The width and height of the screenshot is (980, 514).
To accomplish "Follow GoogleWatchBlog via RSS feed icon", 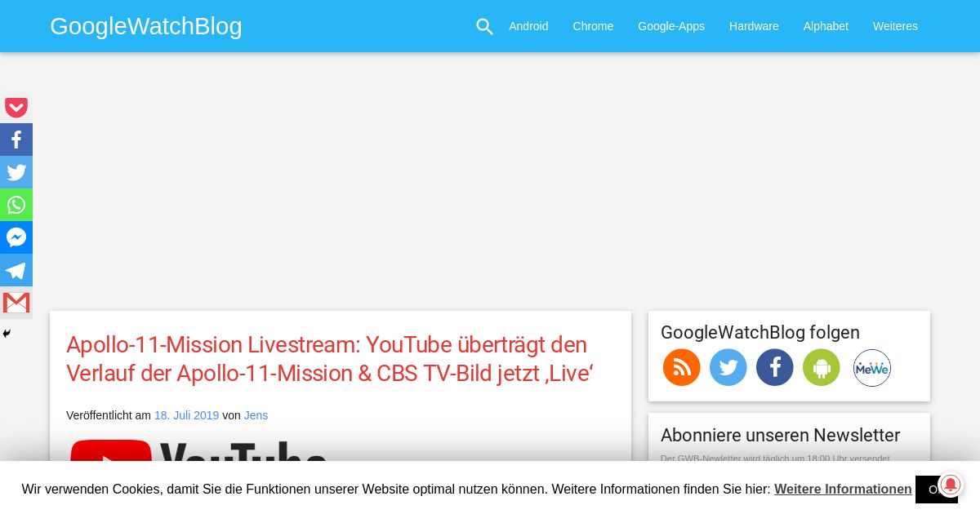I will pos(682,367).
